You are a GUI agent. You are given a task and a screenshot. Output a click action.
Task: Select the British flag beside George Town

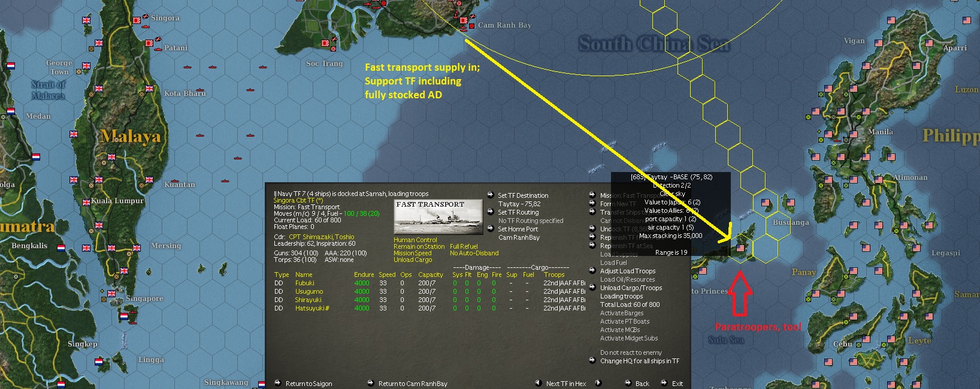point(86,67)
